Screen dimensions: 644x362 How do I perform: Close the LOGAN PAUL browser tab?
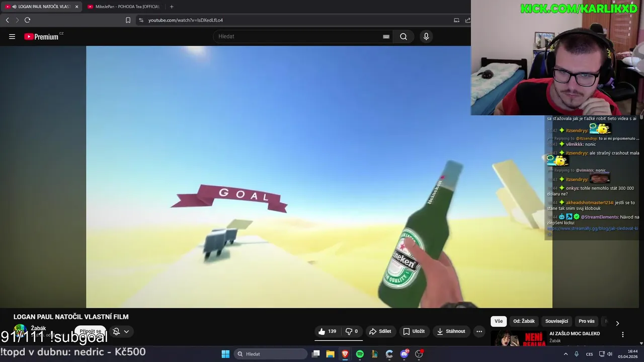pos(76,7)
